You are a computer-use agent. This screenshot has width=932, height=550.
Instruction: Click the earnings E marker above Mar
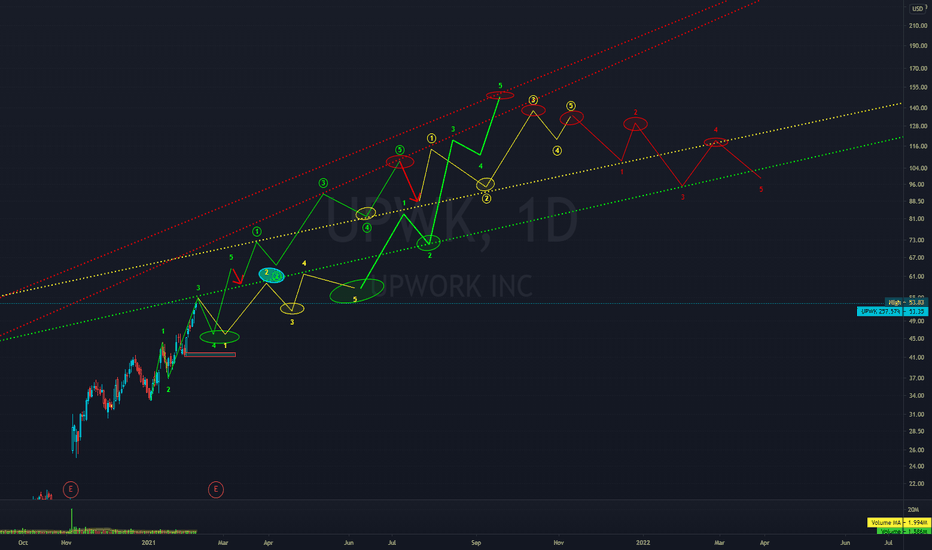[216, 489]
